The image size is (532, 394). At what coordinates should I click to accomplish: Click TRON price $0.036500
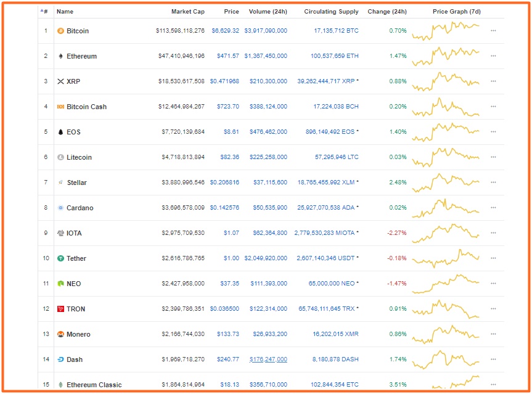point(224,308)
